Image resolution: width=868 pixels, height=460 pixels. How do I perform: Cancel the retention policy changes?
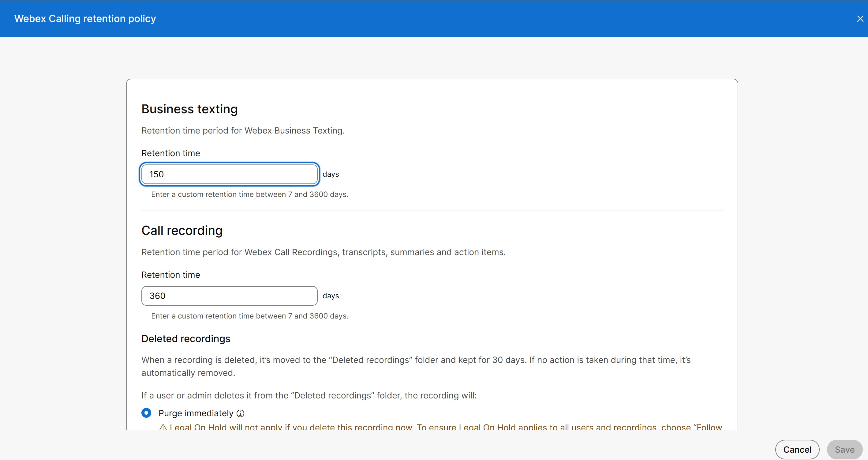[x=797, y=450]
